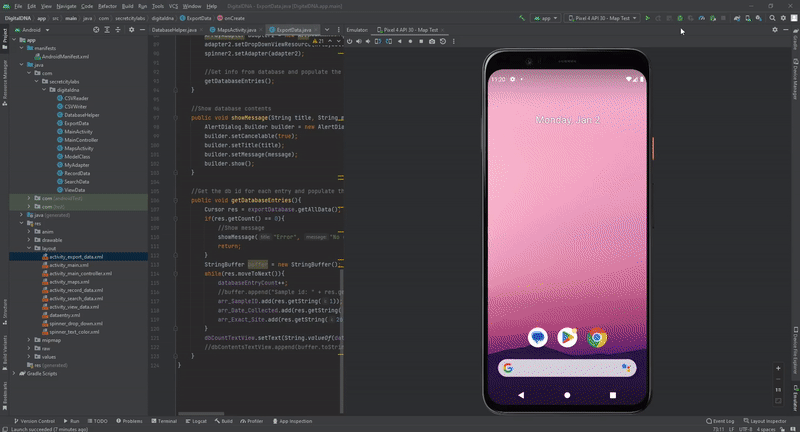Open the Refactor menu
This screenshot has height=432, width=800.
click(x=107, y=6)
